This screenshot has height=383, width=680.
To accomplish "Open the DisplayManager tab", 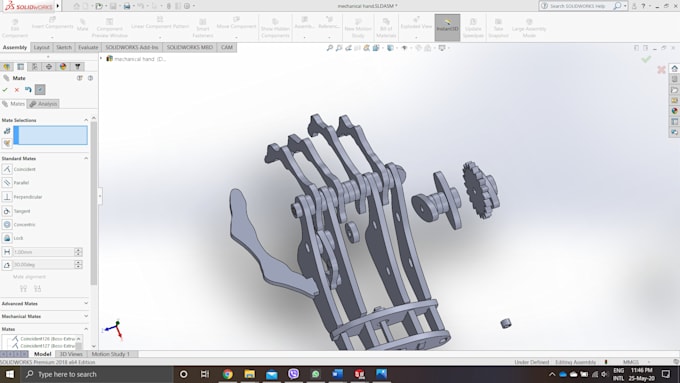I will (x=63, y=66).
